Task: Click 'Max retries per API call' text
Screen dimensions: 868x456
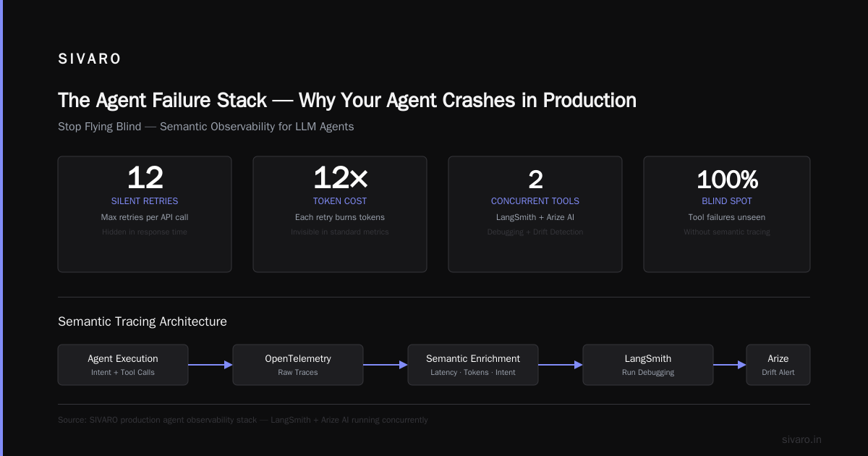Action: [145, 217]
